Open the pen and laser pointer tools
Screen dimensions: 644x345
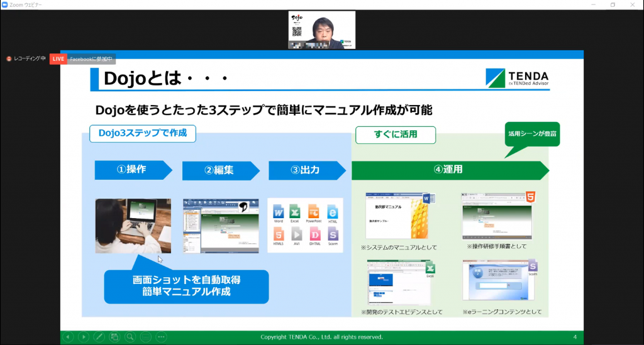[x=99, y=337]
